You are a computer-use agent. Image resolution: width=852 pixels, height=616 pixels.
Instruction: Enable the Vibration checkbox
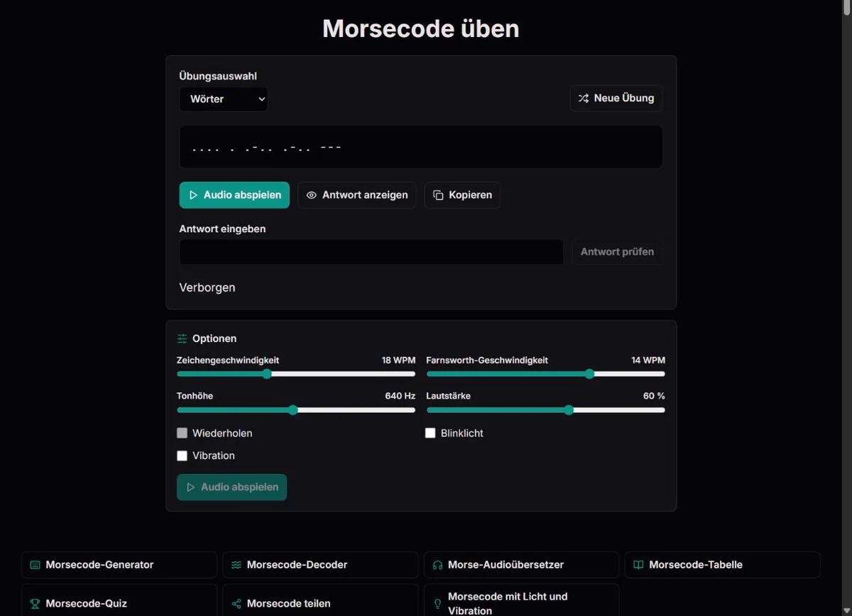coord(182,456)
